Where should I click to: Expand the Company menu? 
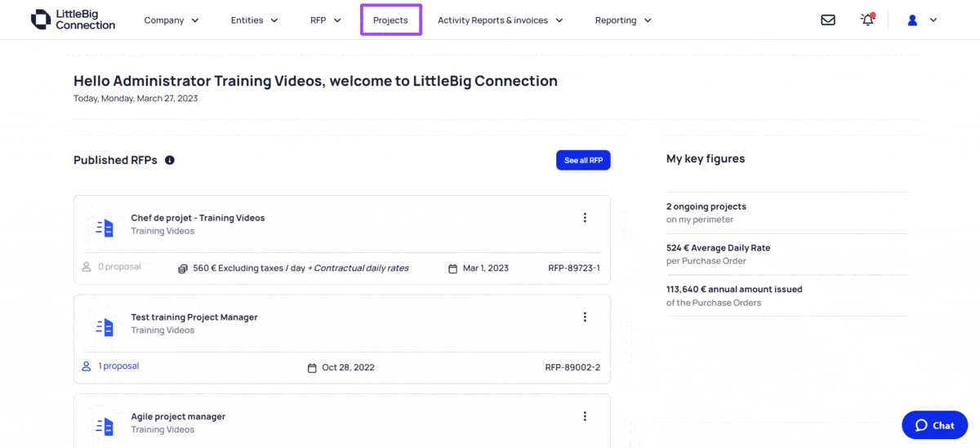pos(171,20)
